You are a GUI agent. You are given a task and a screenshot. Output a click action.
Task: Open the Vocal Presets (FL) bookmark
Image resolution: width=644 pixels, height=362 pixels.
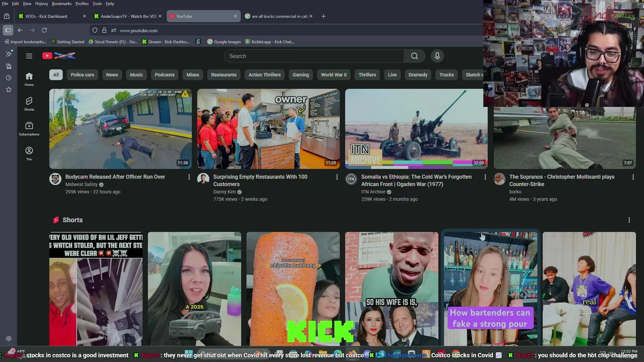point(113,42)
